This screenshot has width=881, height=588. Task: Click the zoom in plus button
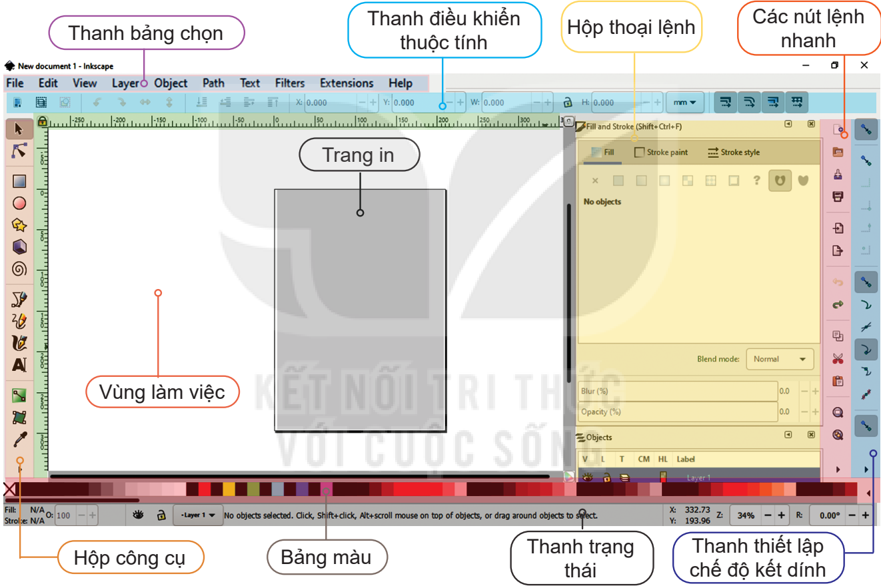[x=781, y=515]
